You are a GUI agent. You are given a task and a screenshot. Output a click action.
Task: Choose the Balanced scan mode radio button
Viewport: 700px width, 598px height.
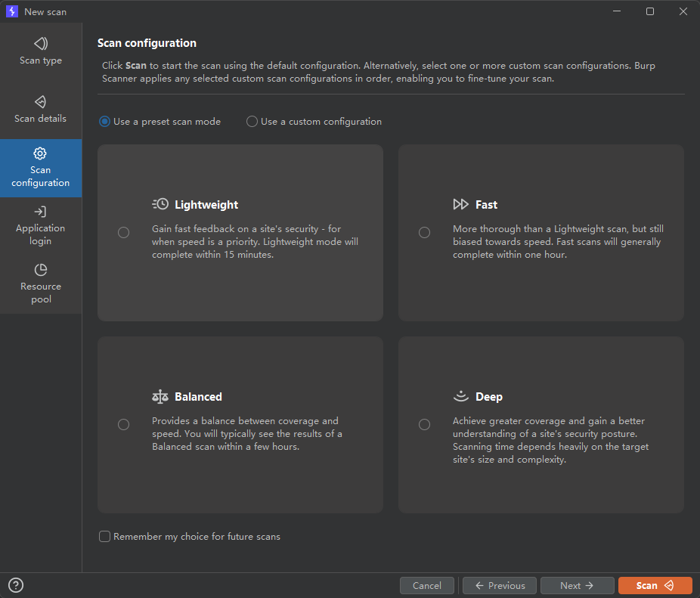(x=124, y=424)
